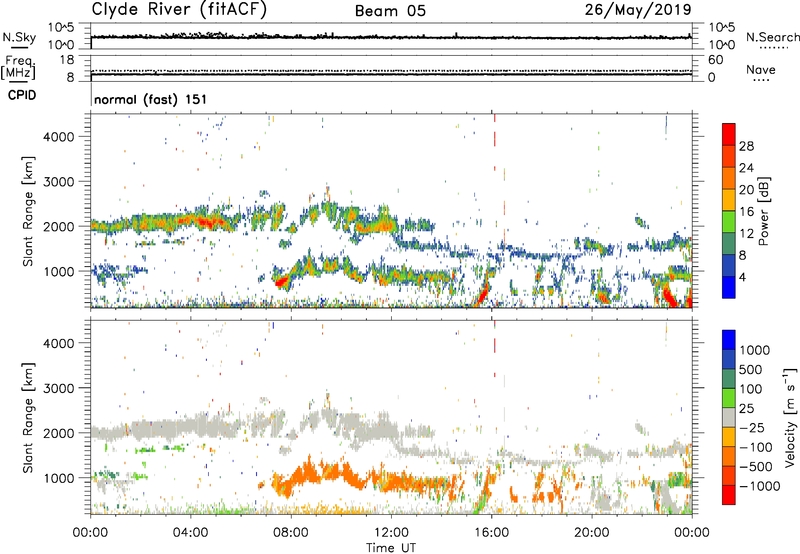Click the '20:00' time axis tick label
Image resolution: width=800 pixels, height=554 pixels.
pyautogui.click(x=592, y=533)
